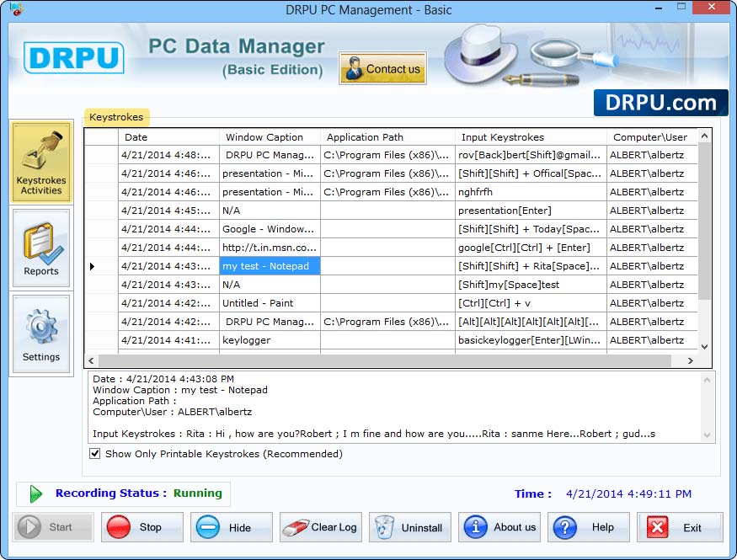This screenshot has width=737, height=560.
Task: Sort by the Date column header
Action: 168,137
